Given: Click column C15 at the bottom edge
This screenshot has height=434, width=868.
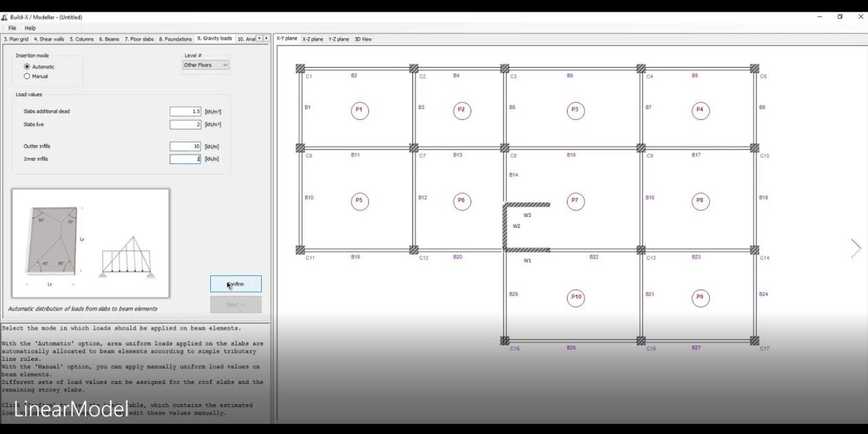Looking at the screenshot, I should (505, 340).
